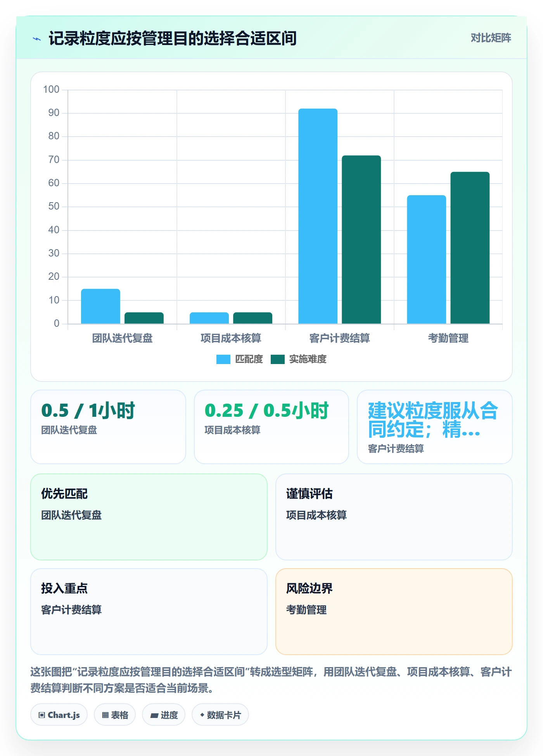Click the 匹配度 legend label
543x756 pixels.
pyautogui.click(x=249, y=359)
